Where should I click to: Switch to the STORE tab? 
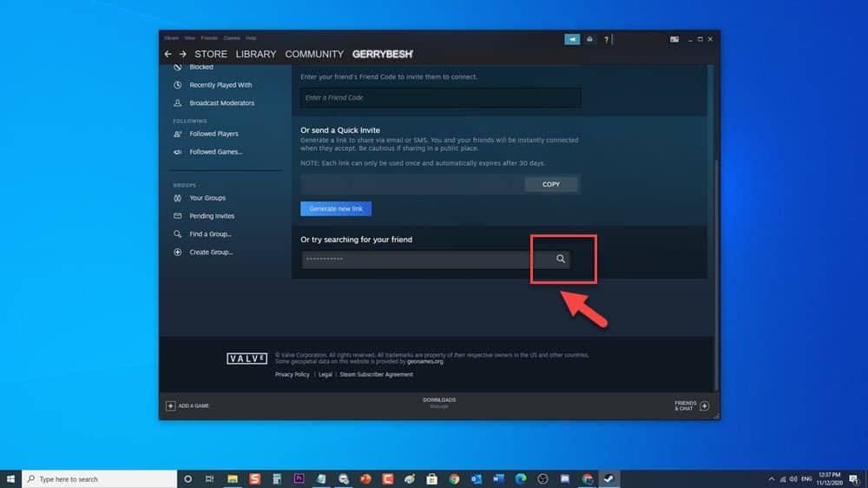tap(210, 55)
